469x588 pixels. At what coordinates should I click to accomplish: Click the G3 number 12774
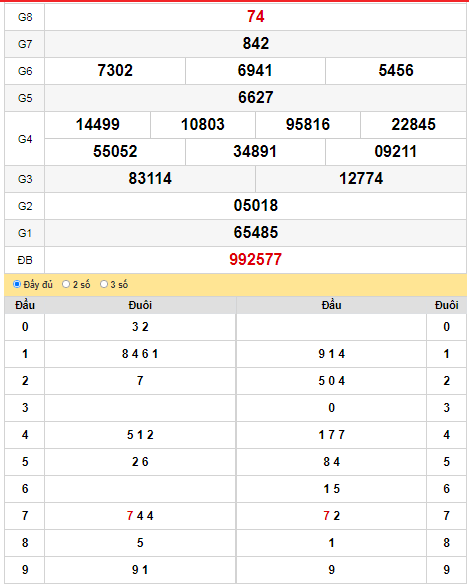click(361, 178)
